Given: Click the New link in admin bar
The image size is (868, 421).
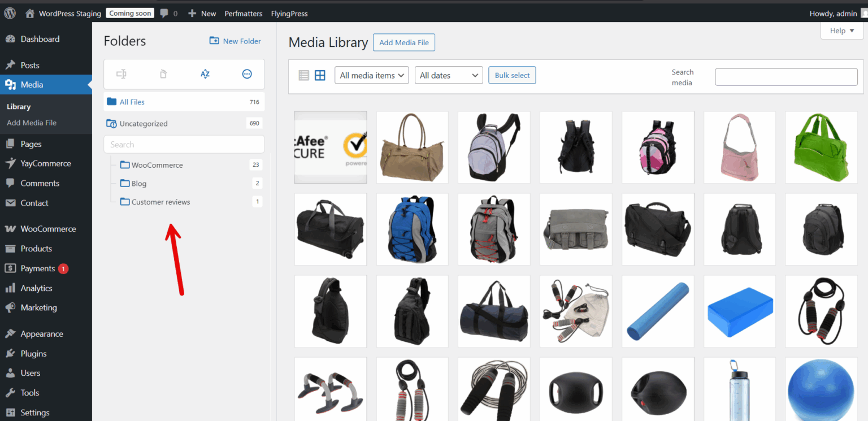Looking at the screenshot, I should click(202, 13).
